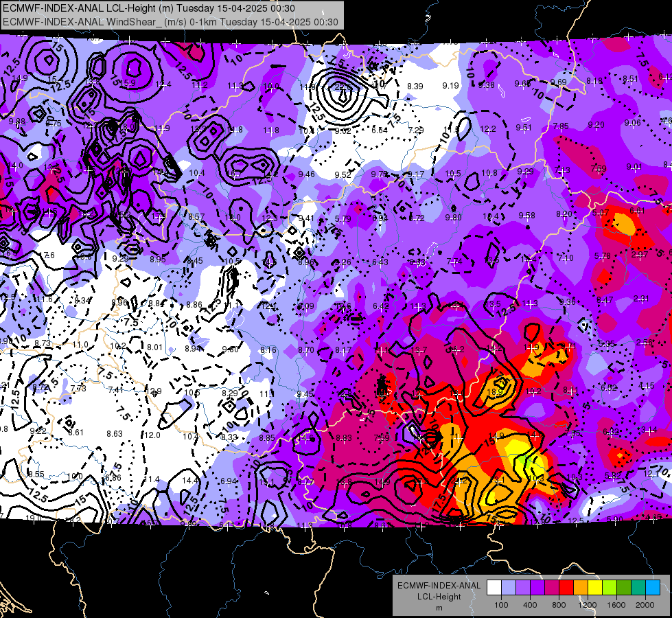The width and height of the screenshot is (672, 618).
Task: Click the 9.69 wind shear value
Action: tap(559, 82)
